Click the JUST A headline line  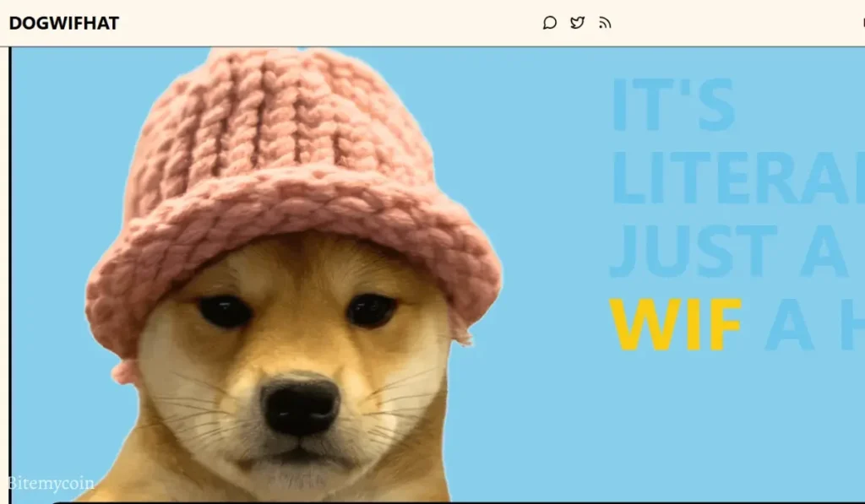point(728,252)
